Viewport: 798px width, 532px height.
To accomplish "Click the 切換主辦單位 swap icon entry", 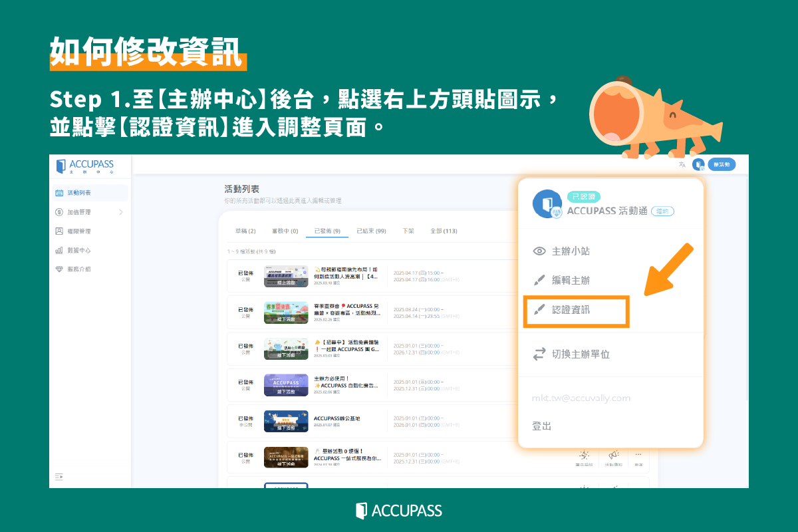I will pos(572,354).
